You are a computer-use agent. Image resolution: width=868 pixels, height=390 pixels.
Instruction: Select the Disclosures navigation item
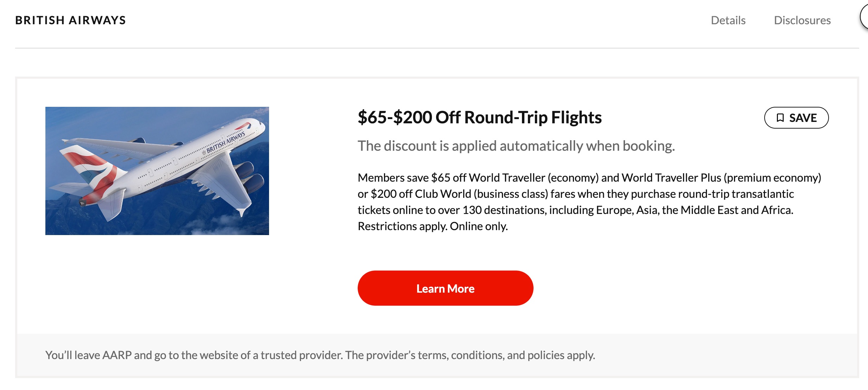(803, 20)
